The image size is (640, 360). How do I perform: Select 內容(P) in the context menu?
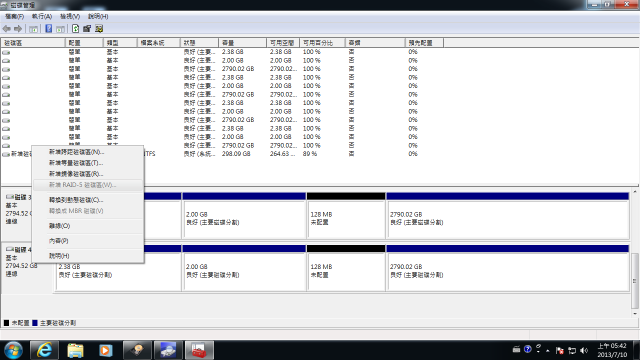coord(88,241)
